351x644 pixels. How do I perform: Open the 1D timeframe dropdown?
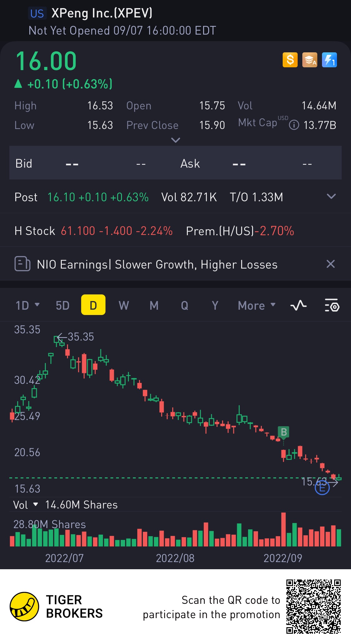(x=27, y=305)
